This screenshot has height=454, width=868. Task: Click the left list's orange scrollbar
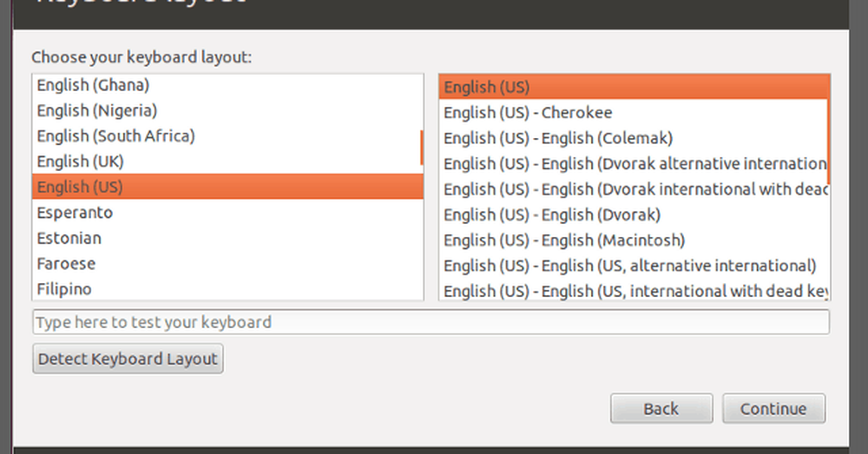click(421, 148)
